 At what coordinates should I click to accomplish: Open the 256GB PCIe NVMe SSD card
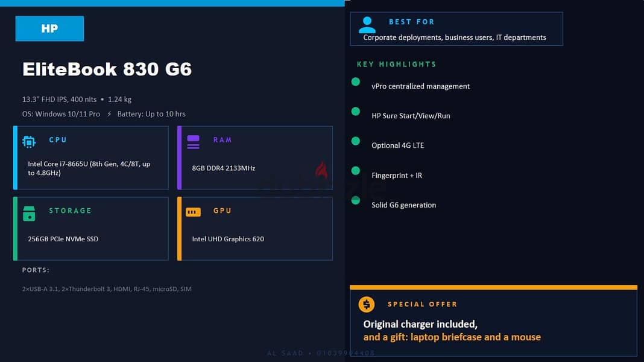tap(91, 229)
